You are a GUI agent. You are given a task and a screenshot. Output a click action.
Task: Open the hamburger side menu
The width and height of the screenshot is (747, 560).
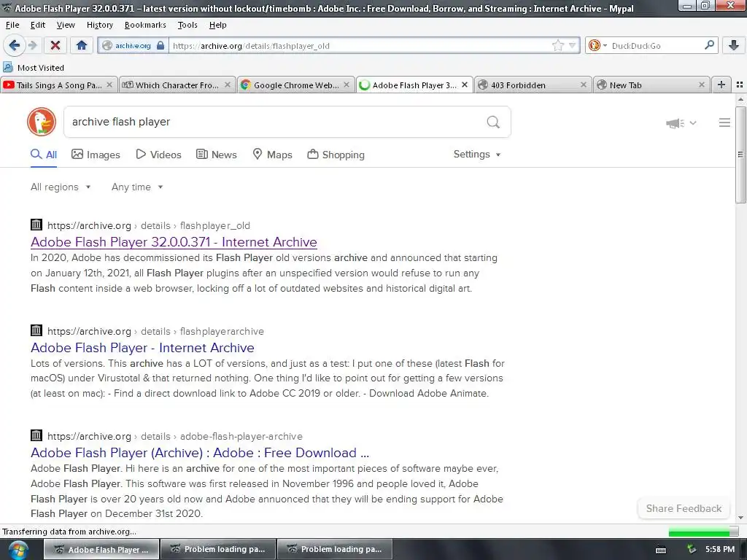[x=724, y=122]
